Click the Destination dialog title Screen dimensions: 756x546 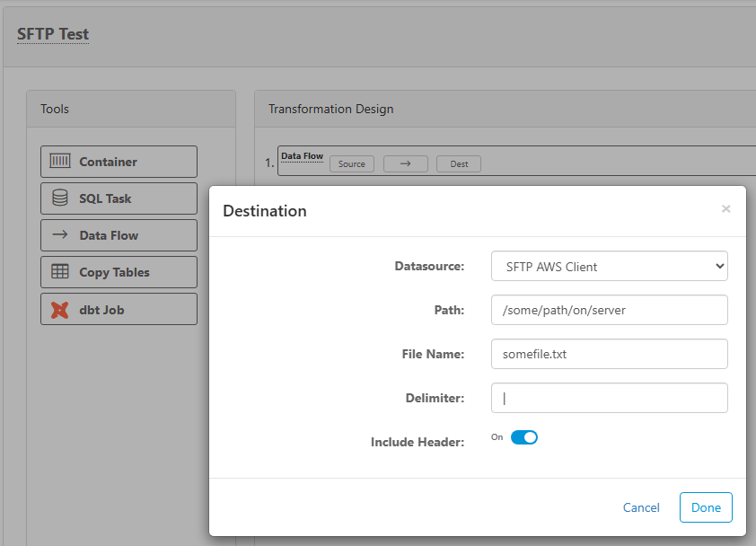click(x=265, y=211)
